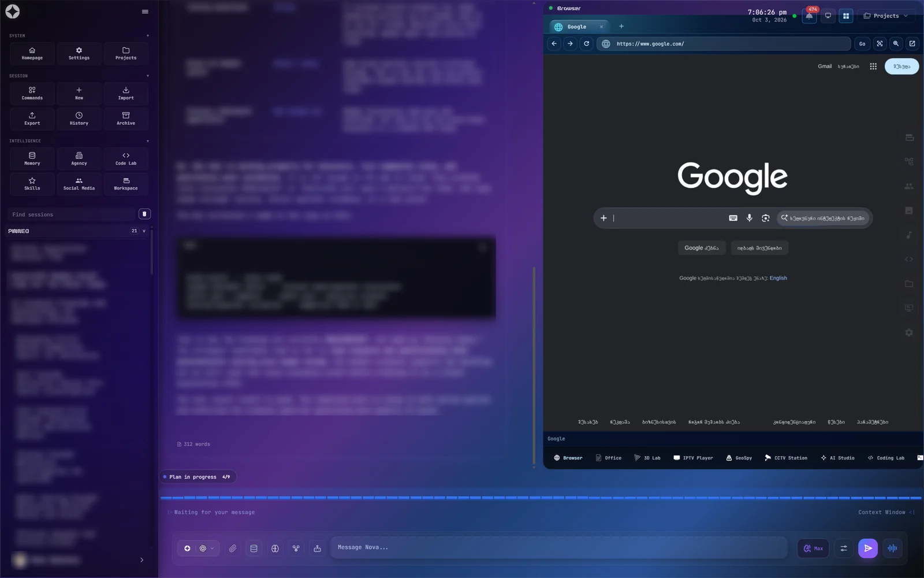The image size is (924, 578).
Task: Collapse the INTELLIGENCE section arrow
Action: click(x=148, y=141)
